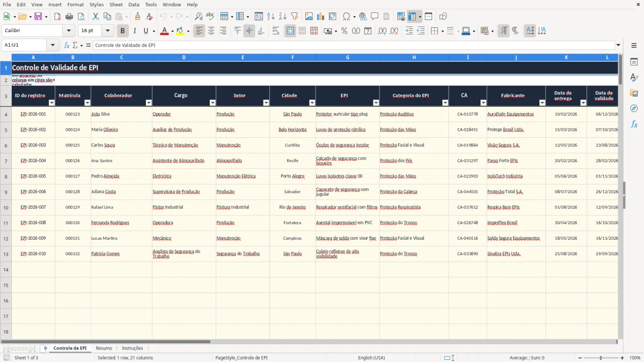Toggle Wrap Text button
The image size is (644, 362).
point(276,31)
